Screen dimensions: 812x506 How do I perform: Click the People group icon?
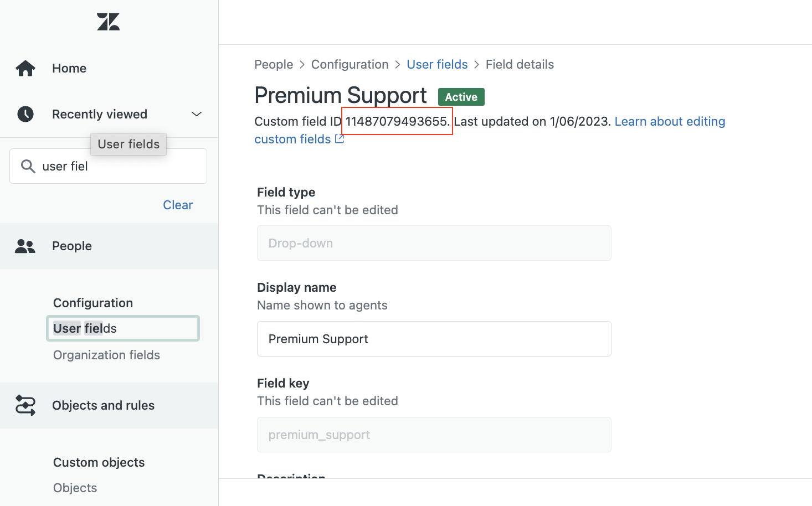click(x=25, y=246)
